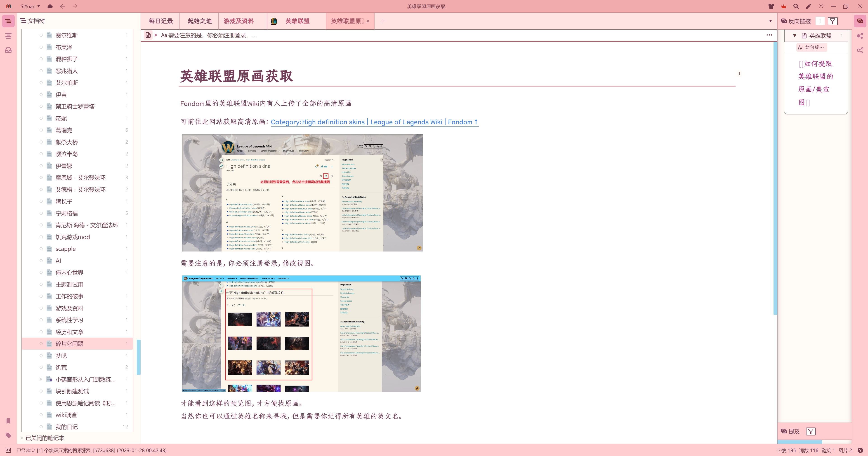Image resolution: width=868 pixels, height=456 pixels.
Task: Select 葛瑞克 document in the tree
Action: pos(64,130)
